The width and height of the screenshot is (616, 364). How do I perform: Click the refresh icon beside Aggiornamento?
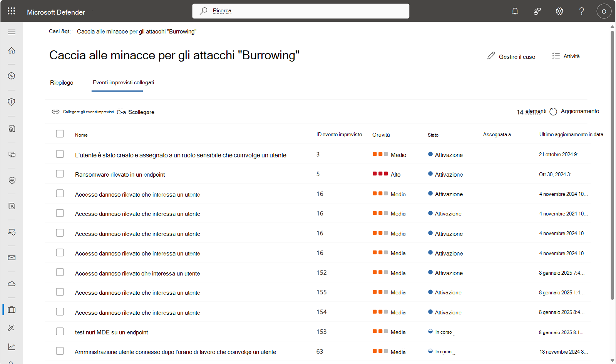click(x=553, y=112)
